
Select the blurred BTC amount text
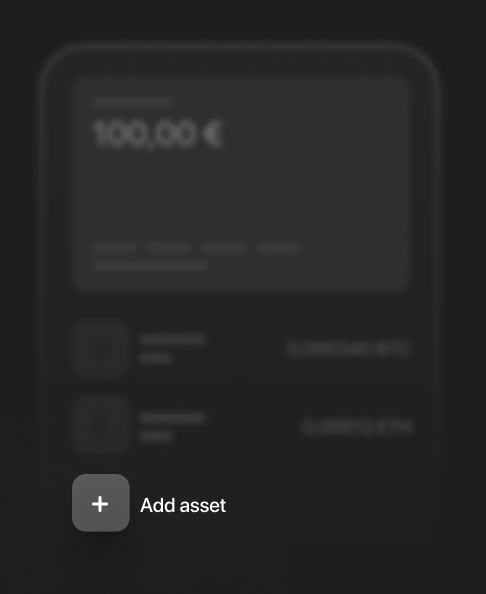[348, 349]
